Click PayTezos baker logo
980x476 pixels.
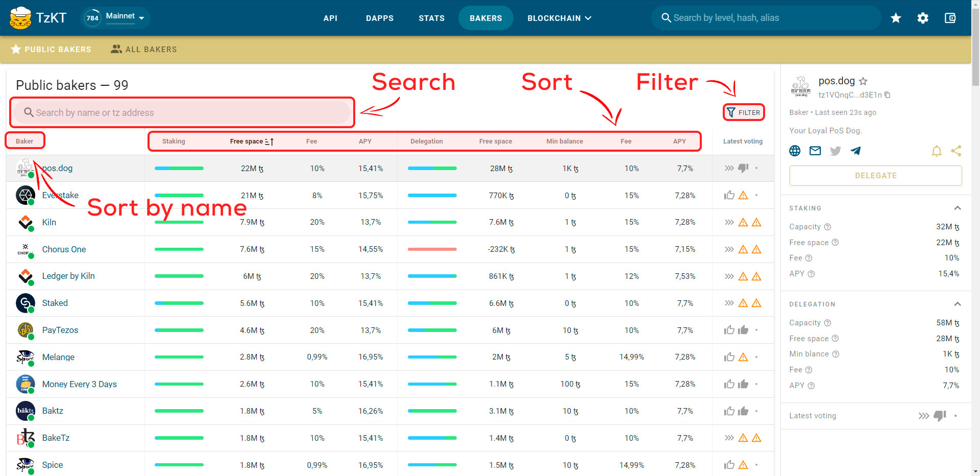[x=26, y=330]
